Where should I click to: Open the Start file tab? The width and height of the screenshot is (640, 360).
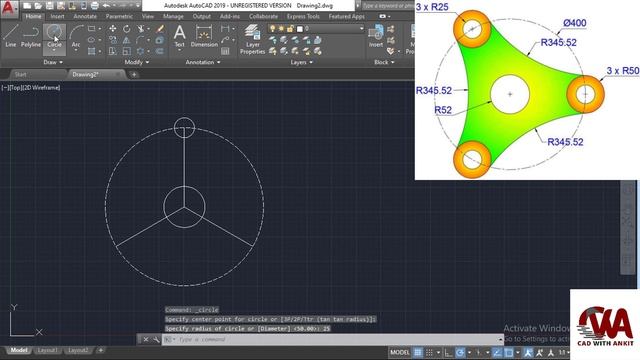pos(20,74)
